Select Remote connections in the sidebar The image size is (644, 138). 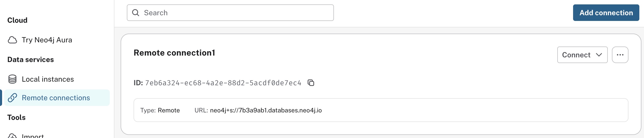[x=56, y=98]
